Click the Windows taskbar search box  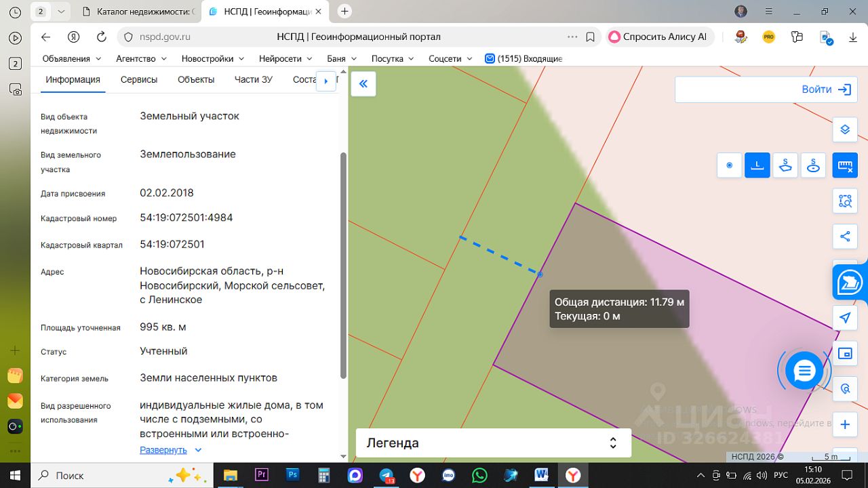(122, 475)
